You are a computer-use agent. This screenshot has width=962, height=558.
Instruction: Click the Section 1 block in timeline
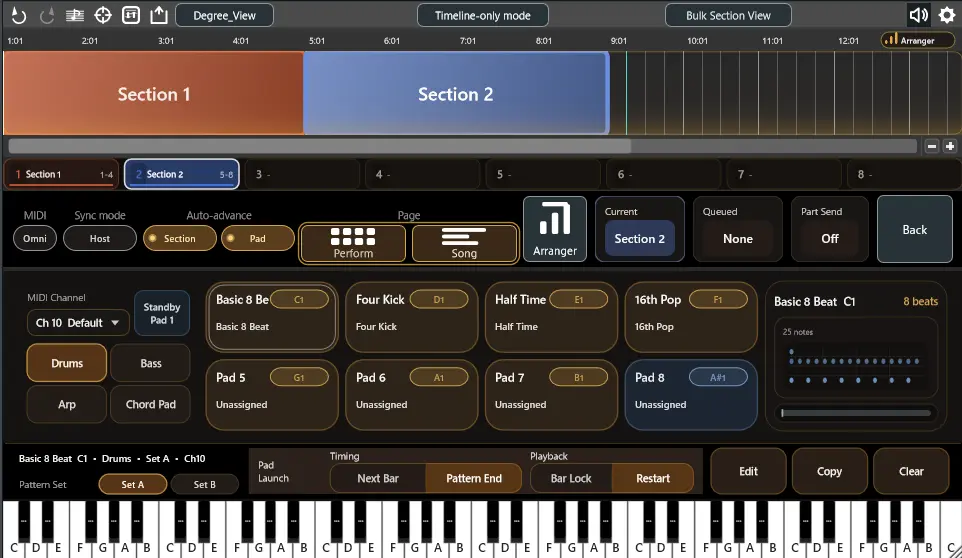pos(153,93)
